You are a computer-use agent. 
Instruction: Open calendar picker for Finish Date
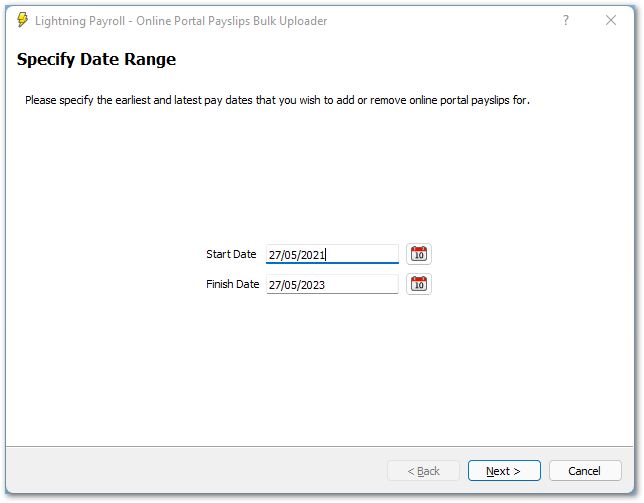[419, 284]
